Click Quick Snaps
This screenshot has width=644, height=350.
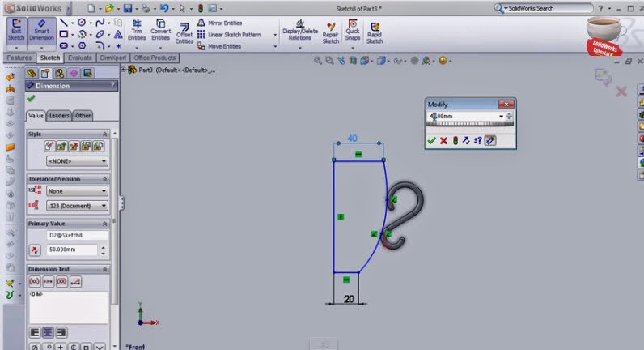coord(353,30)
